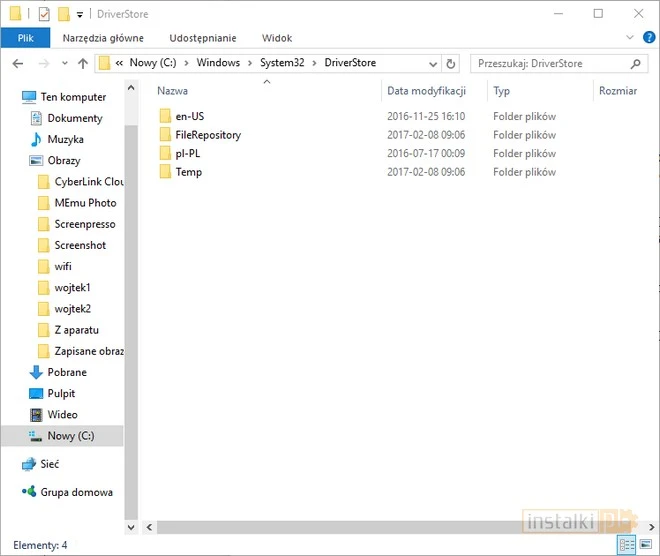Click in the Przeszukaj: DriverStore search box
Viewport: 660px width, 556px height.
555,63
